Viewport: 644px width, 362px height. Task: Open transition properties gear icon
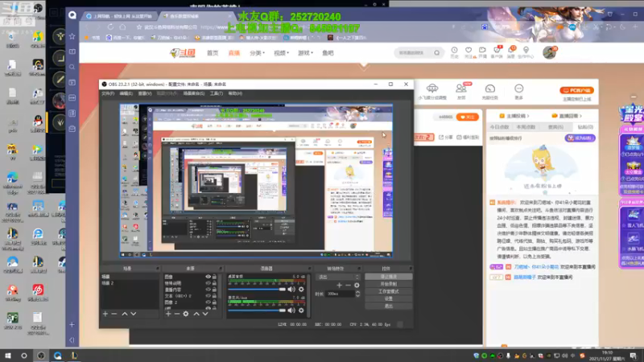click(357, 286)
